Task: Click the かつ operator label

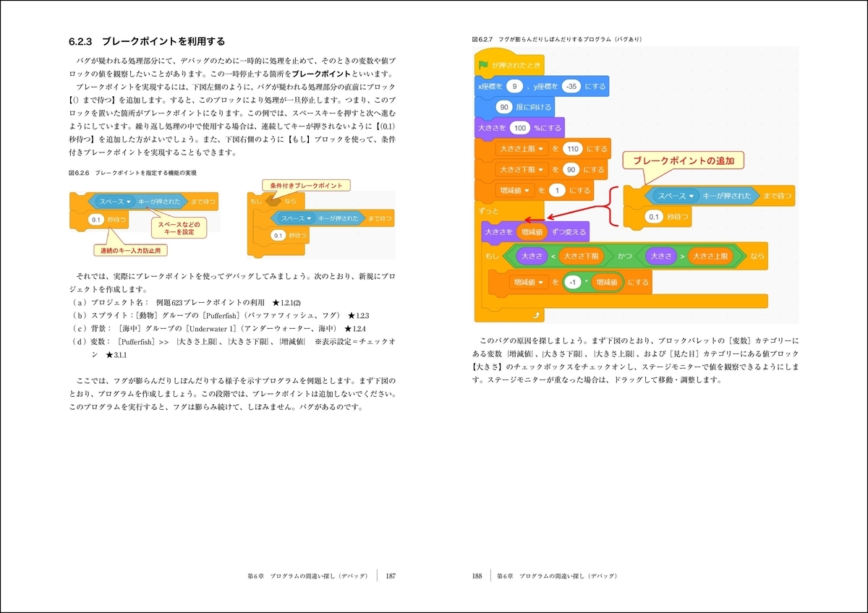Action: coord(624,256)
